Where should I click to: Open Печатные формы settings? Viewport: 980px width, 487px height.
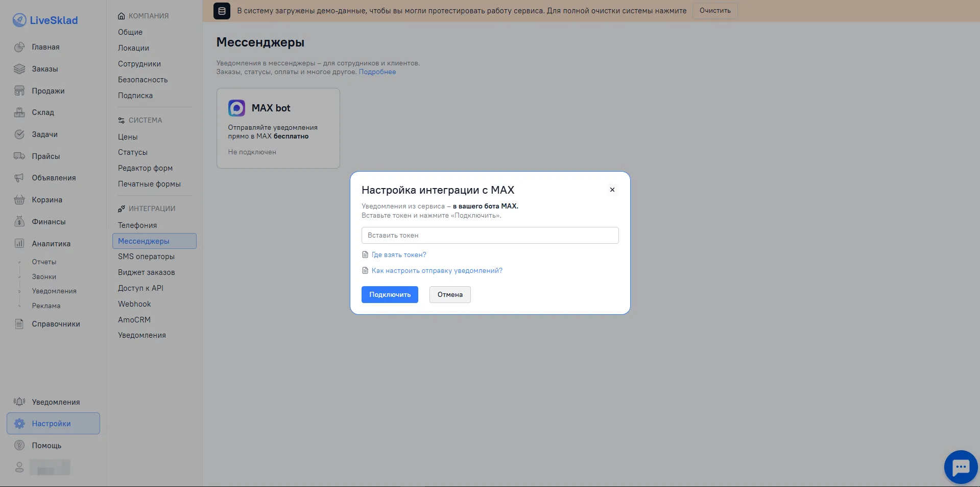click(150, 184)
